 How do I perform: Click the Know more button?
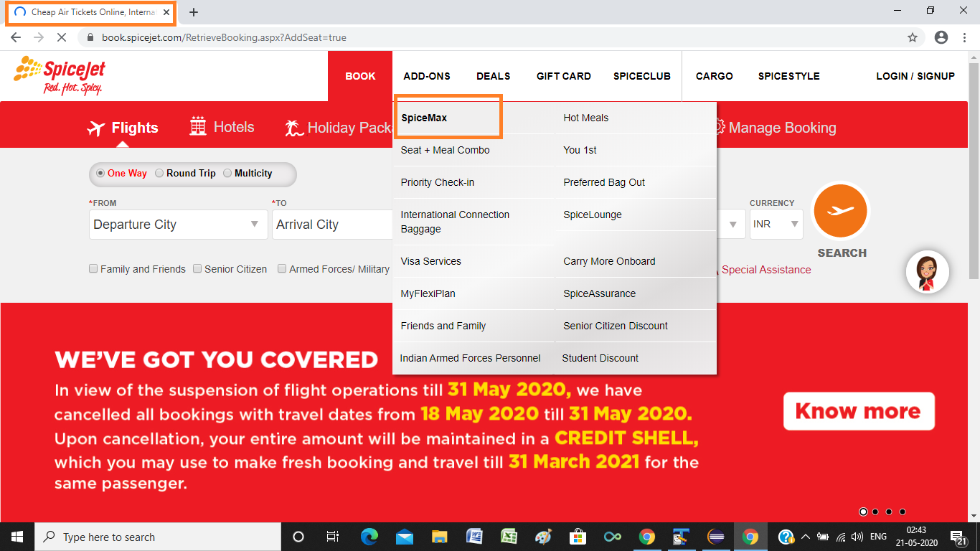click(859, 411)
